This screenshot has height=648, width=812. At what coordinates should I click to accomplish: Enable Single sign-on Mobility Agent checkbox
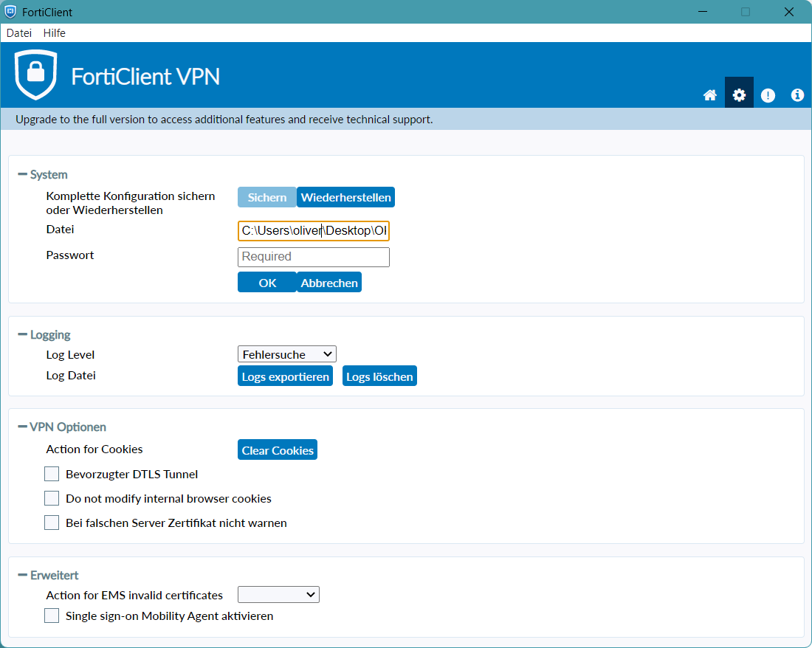(x=52, y=616)
